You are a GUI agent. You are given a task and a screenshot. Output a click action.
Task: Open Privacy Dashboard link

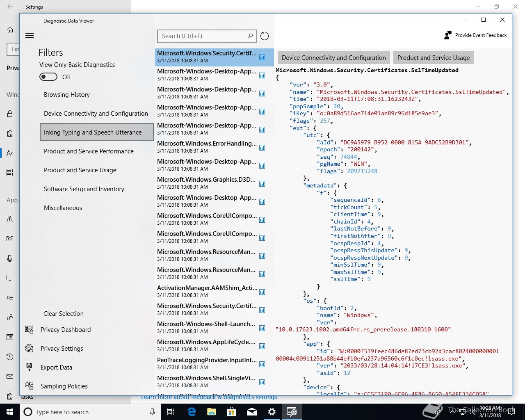click(66, 330)
